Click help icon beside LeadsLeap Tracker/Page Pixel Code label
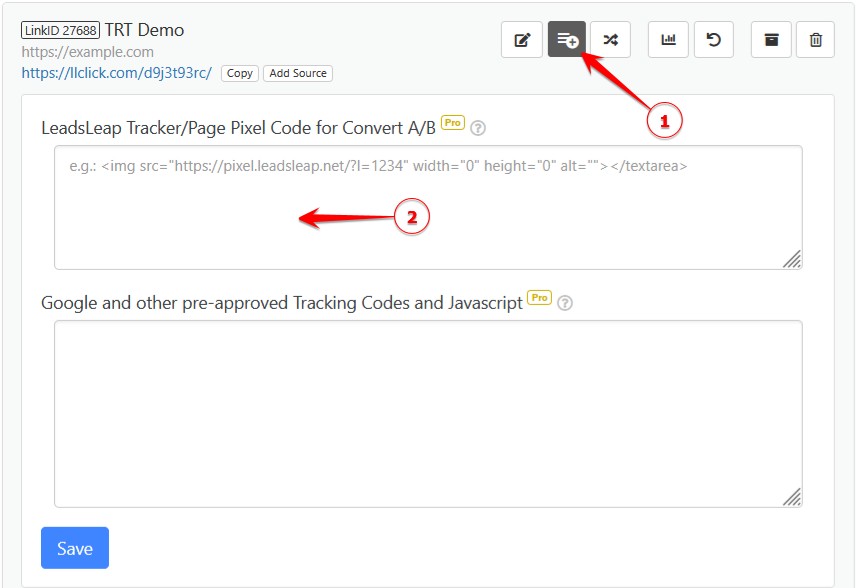Screen dimensions: 856x588 tap(478, 128)
